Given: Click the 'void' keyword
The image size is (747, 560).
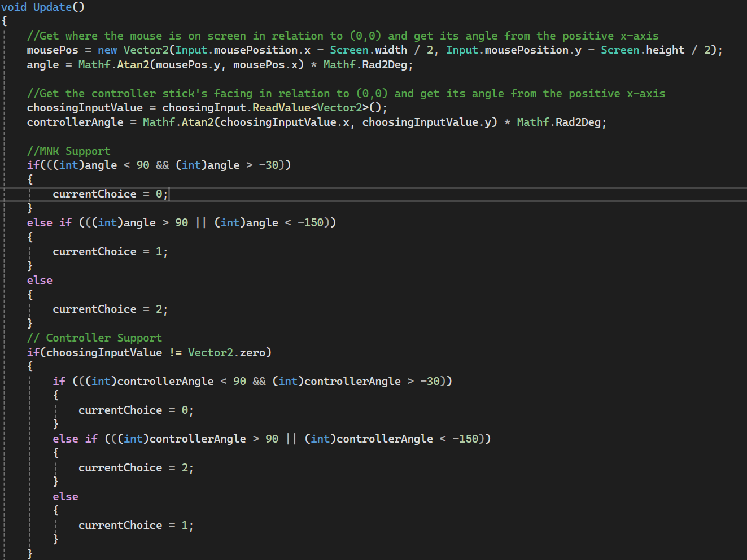Looking at the screenshot, I should [x=14, y=7].
